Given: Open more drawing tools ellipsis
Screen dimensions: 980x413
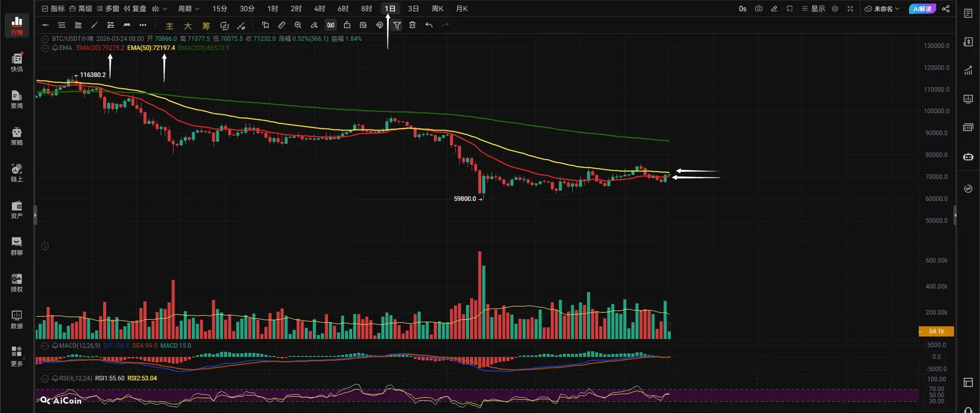Looking at the screenshot, I should pos(143,25).
